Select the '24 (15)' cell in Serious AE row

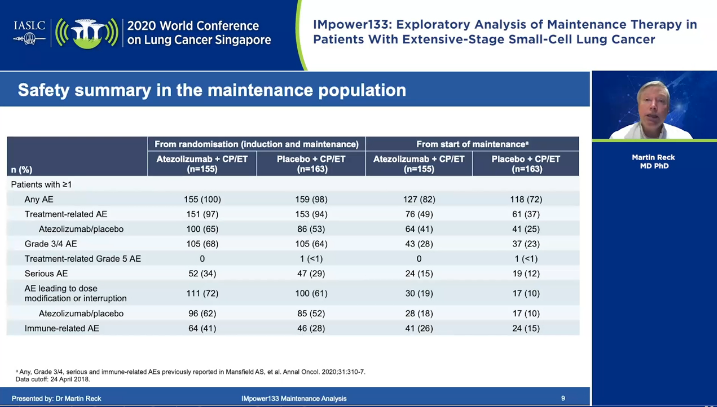coord(419,273)
